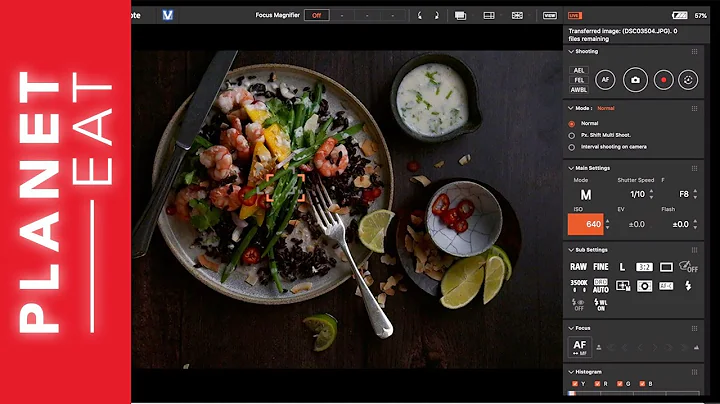Change RAW file format setting
Screen dimensions: 720x404
tap(578, 267)
